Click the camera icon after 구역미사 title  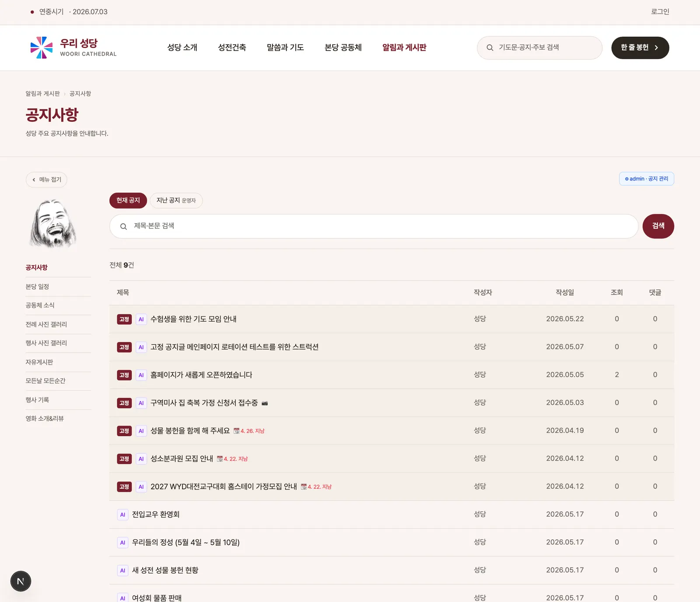265,403
